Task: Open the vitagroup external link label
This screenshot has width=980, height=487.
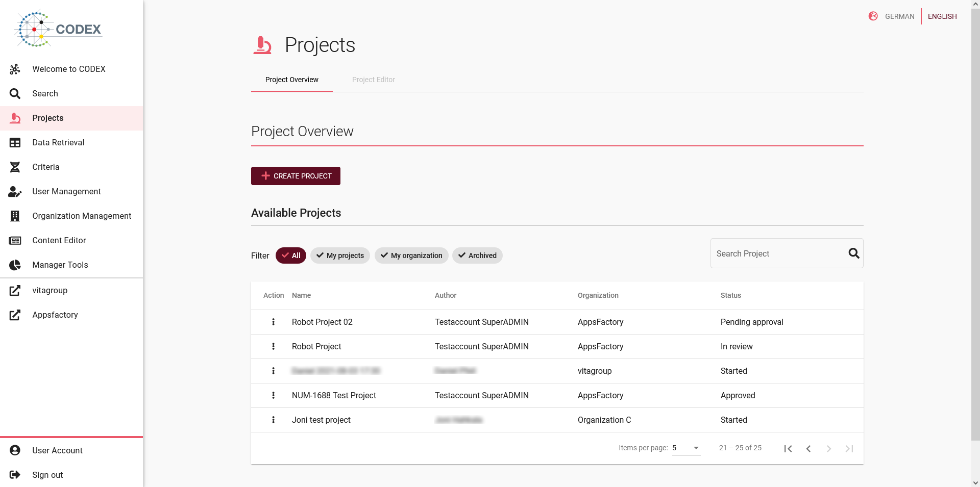Action: pyautogui.click(x=50, y=290)
